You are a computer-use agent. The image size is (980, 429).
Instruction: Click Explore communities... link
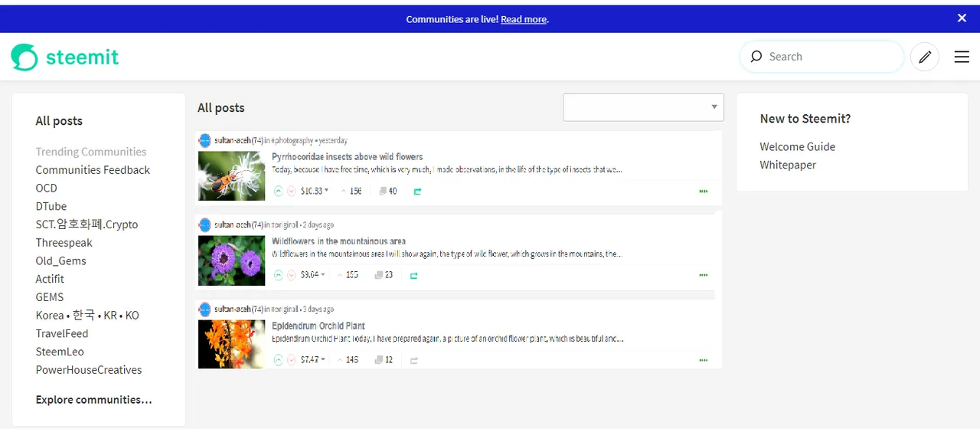93,400
